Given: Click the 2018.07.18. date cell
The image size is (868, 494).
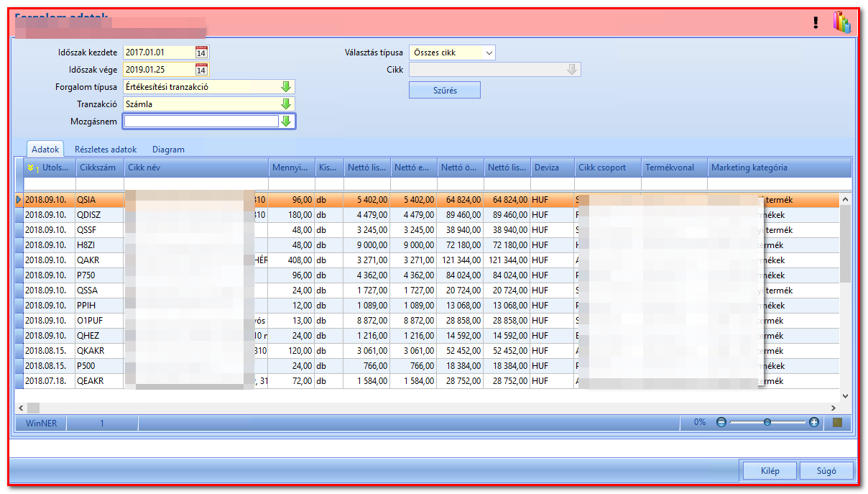Looking at the screenshot, I should click(x=50, y=380).
